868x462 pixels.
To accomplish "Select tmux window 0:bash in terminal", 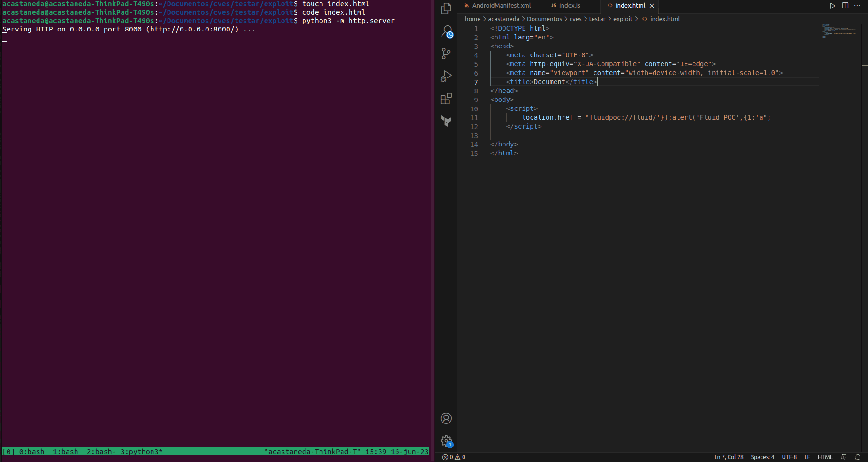I will click(x=31, y=452).
